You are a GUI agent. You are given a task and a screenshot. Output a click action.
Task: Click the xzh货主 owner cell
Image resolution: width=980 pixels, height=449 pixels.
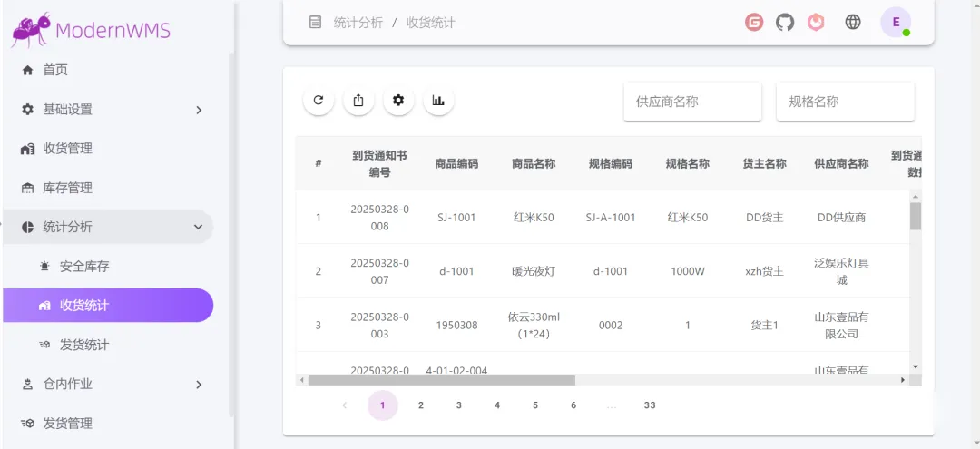click(x=764, y=271)
